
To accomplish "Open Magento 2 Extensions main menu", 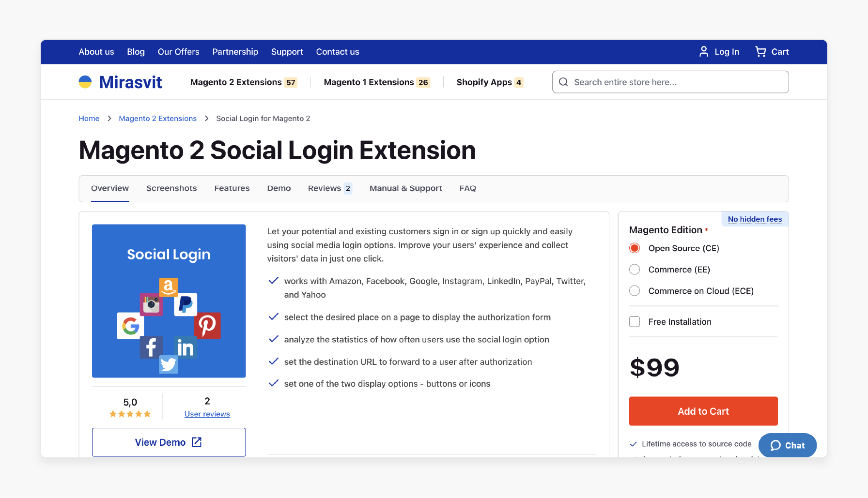I will pos(236,82).
